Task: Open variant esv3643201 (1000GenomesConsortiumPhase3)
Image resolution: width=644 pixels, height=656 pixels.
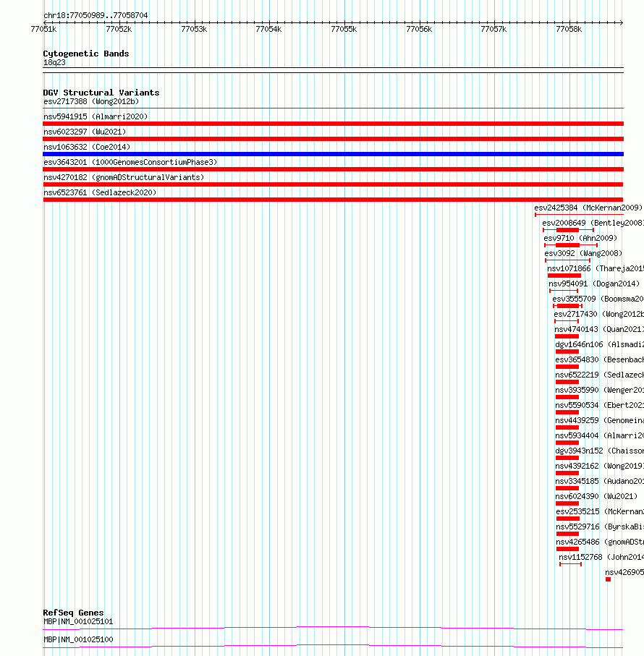Action: click(x=130, y=162)
